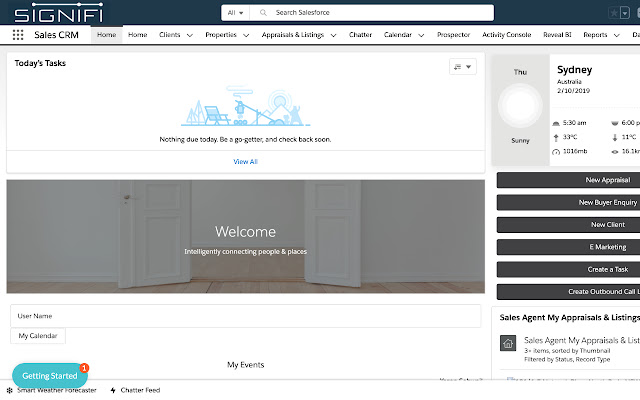Click the visibility eye icon
Viewport: 640px width, 400px height.
[x=615, y=152]
